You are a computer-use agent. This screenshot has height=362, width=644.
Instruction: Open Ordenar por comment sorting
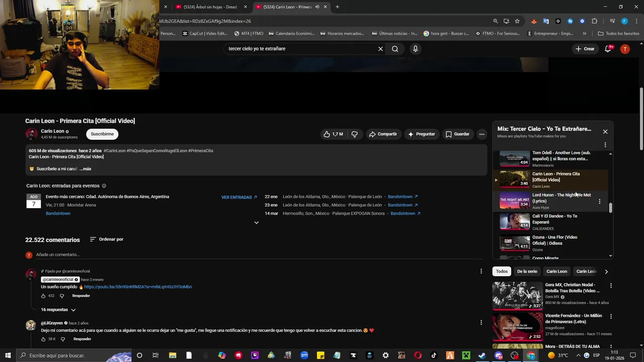tap(107, 239)
